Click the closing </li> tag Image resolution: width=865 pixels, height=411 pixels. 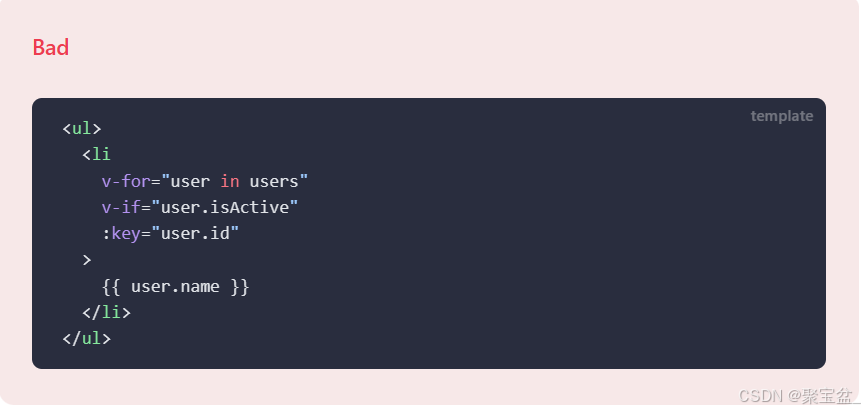[x=106, y=312]
